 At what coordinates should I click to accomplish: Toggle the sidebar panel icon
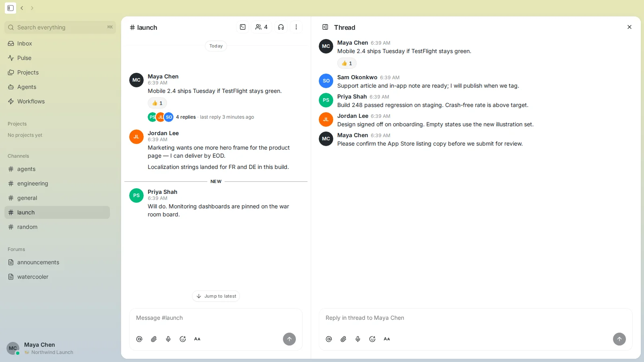[10, 8]
